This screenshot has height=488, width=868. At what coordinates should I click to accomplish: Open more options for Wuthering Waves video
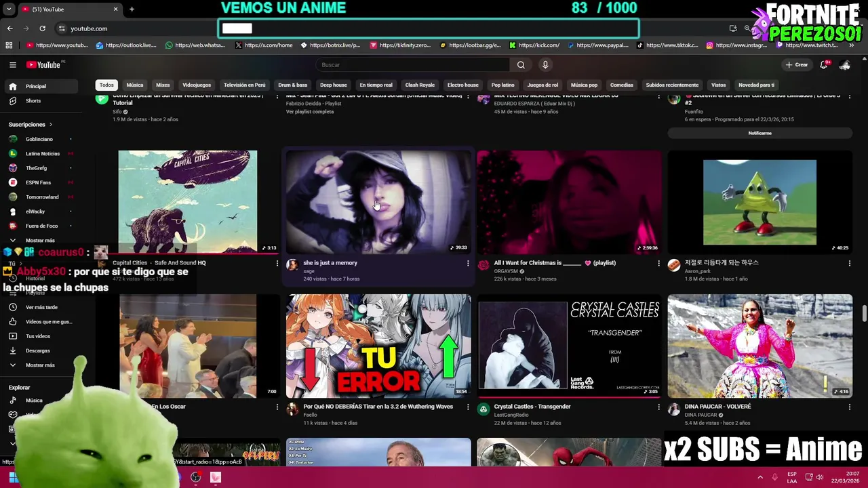tap(468, 407)
